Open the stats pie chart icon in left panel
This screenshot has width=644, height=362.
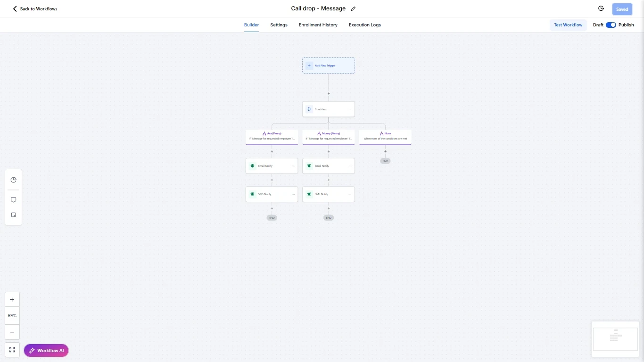(x=13, y=180)
